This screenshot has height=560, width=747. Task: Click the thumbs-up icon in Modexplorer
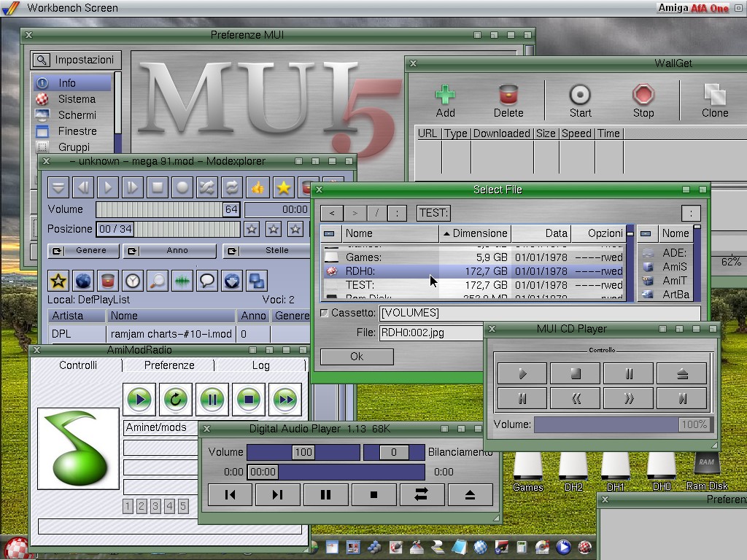(x=257, y=187)
